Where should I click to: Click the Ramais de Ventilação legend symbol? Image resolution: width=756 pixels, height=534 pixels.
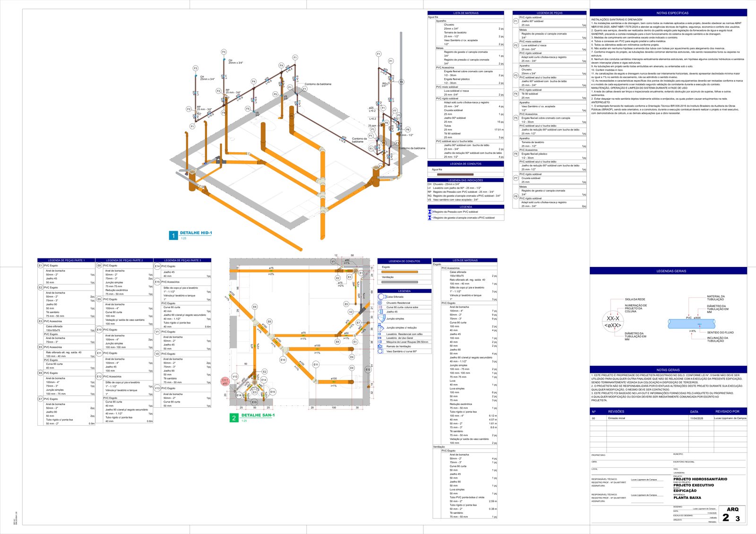tap(381, 346)
